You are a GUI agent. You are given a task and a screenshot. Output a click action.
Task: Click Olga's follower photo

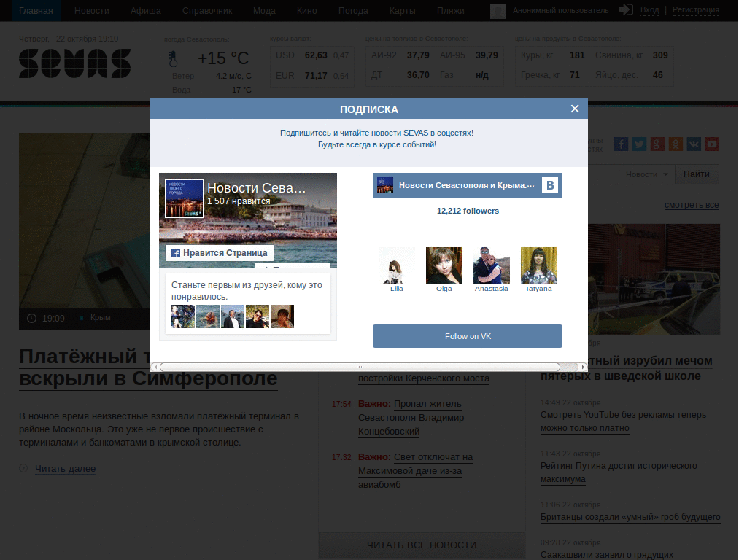pos(444,265)
